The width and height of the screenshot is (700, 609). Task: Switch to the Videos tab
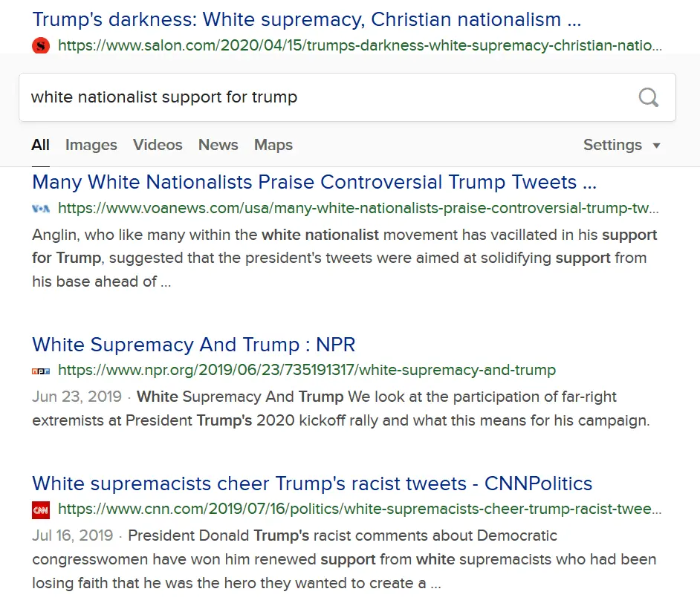[x=158, y=145]
